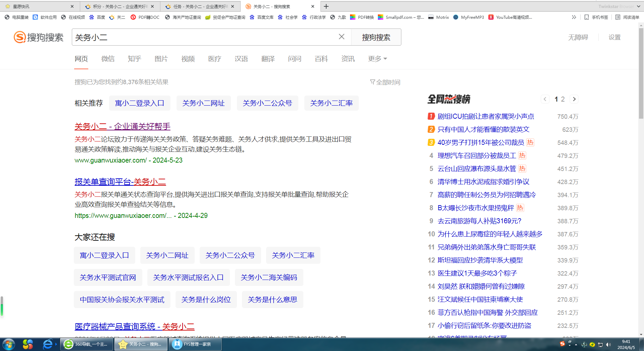Screen dimensions: 644x351
Task: Open the bookmarks overflow chevron
Action: click(574, 17)
